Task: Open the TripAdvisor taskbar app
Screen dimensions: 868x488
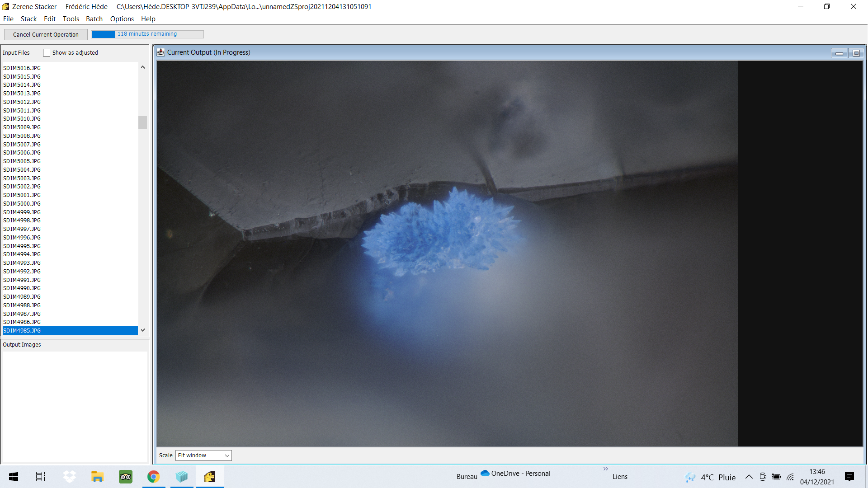Action: (x=125, y=477)
